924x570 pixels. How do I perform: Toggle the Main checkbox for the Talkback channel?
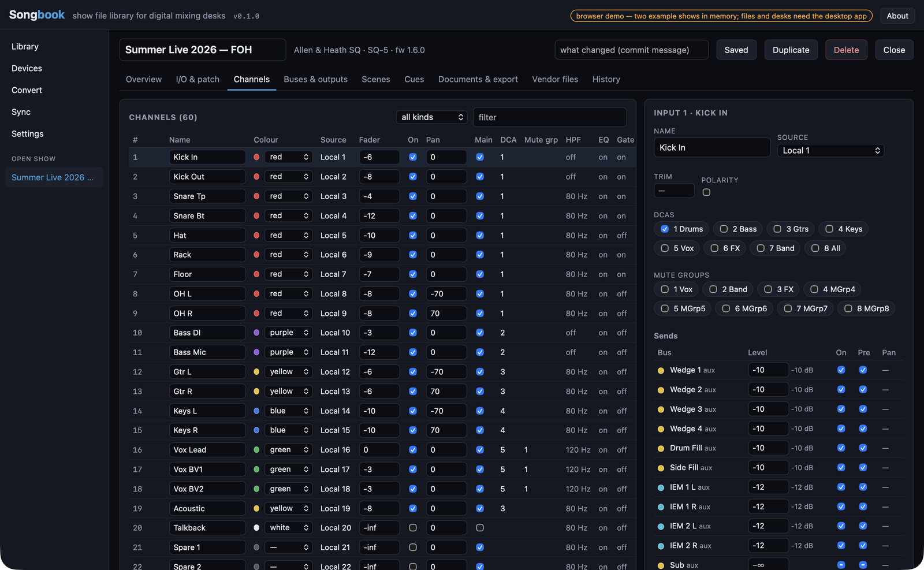point(480,528)
